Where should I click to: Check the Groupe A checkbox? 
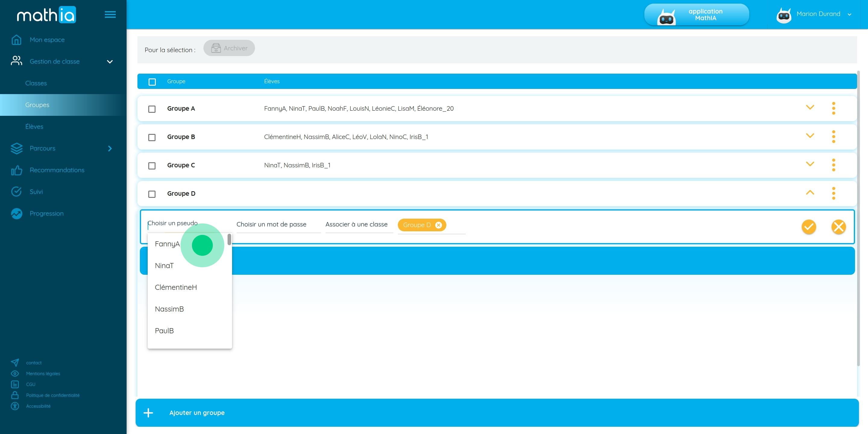pyautogui.click(x=152, y=109)
